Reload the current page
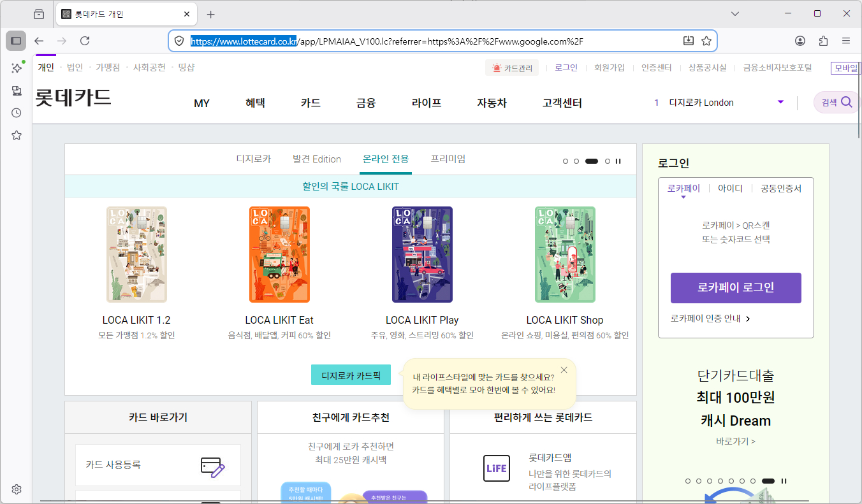 [x=85, y=41]
